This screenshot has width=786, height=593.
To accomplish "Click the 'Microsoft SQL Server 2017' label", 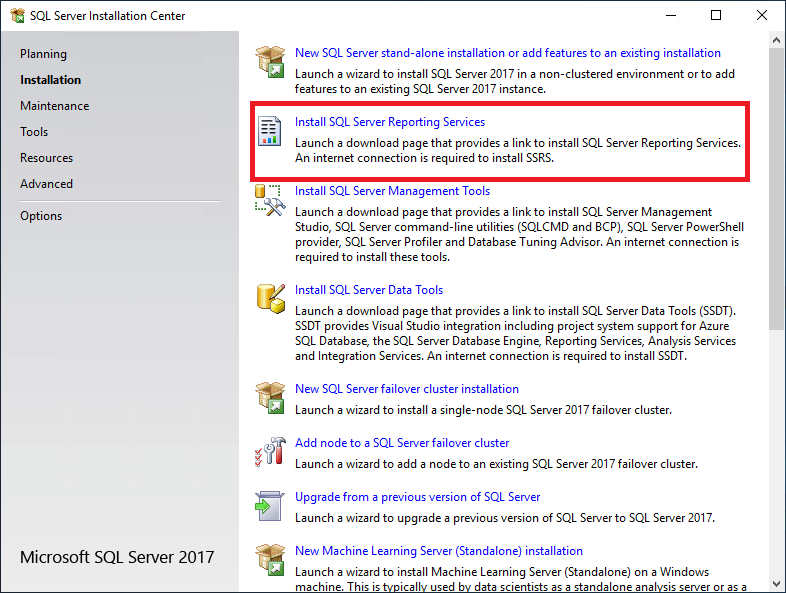I will 117,557.
